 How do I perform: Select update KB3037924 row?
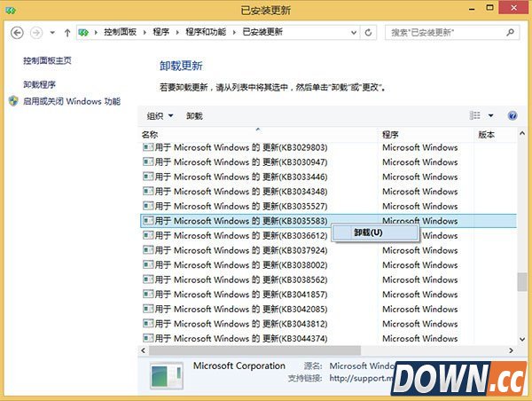click(x=328, y=250)
